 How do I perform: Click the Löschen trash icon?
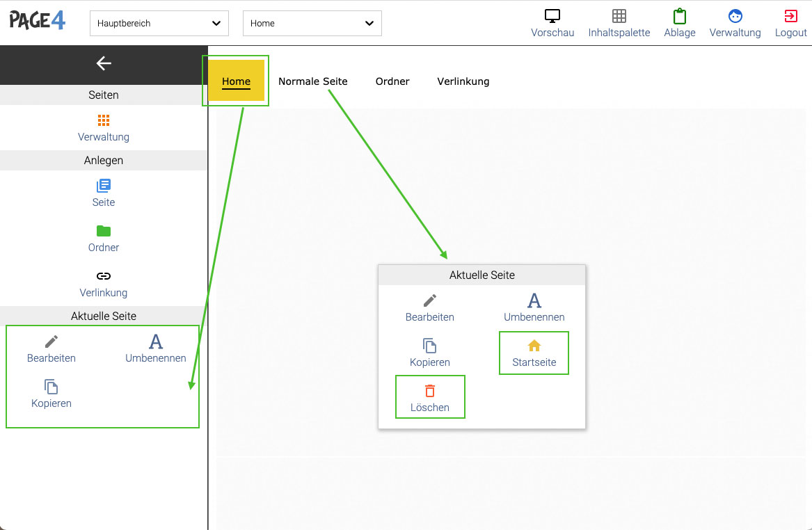430,391
